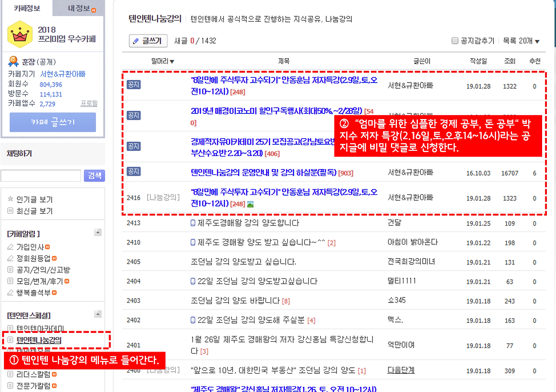Click the 글쓰기 button above the list
The height and width of the screenshot is (392, 556).
148,41
